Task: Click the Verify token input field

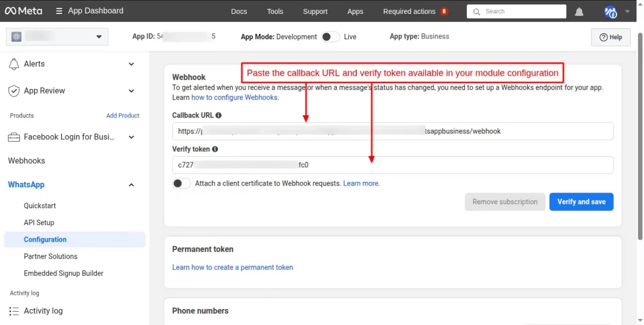Action: tap(392, 165)
